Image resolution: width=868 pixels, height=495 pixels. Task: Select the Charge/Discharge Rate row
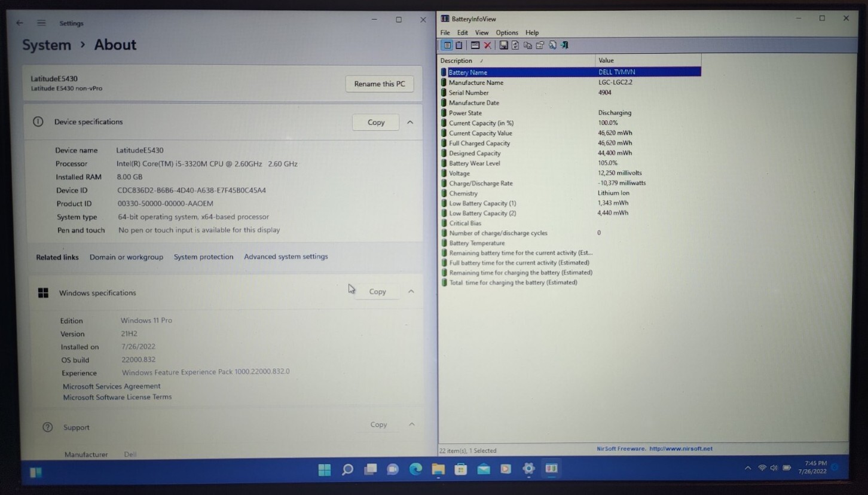click(570, 183)
